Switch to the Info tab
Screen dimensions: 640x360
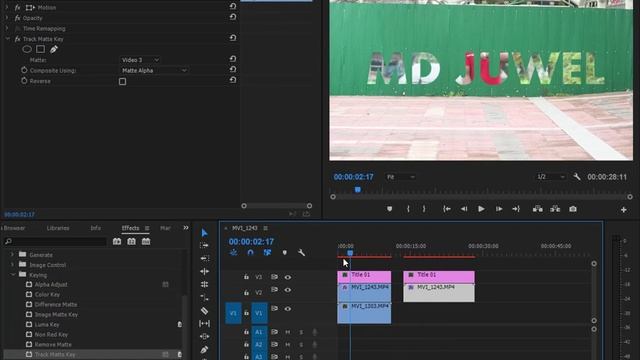click(x=96, y=228)
